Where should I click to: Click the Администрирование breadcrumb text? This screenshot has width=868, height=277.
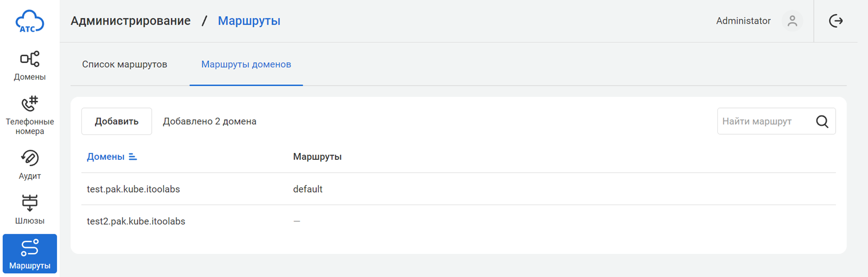(x=131, y=21)
